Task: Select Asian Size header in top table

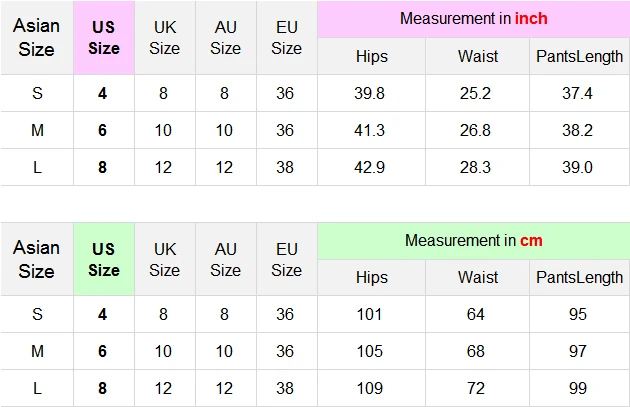Action: (x=37, y=38)
